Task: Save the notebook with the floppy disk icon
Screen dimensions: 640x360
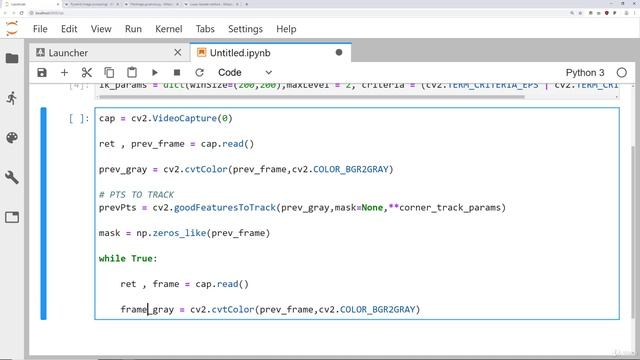Action: tap(42, 73)
